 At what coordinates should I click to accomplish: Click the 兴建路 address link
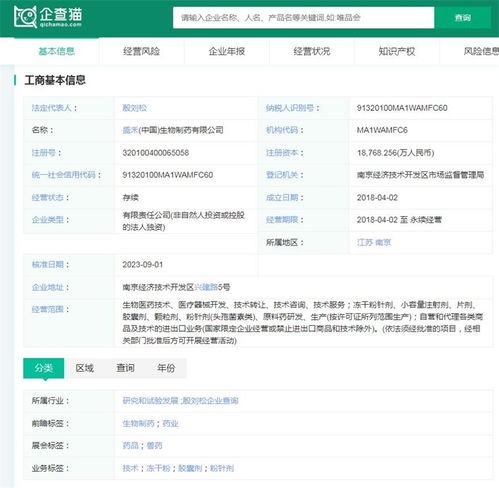pyautogui.click(x=206, y=287)
